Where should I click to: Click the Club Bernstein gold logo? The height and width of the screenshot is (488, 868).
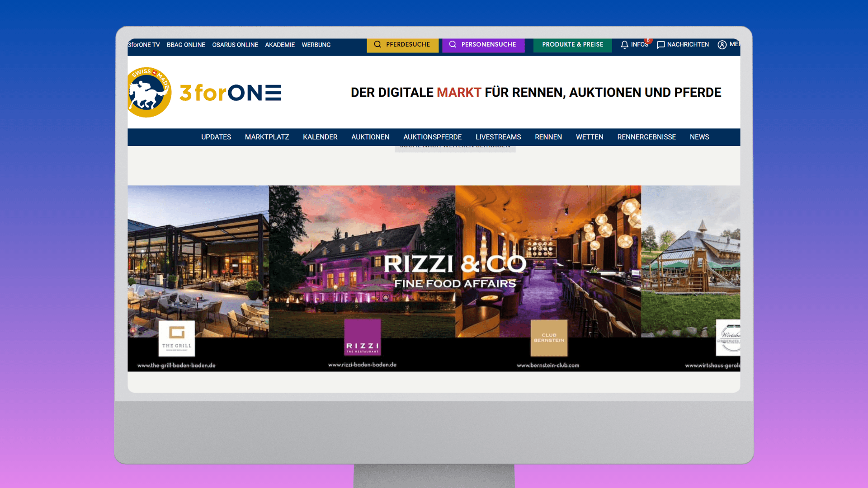(549, 338)
